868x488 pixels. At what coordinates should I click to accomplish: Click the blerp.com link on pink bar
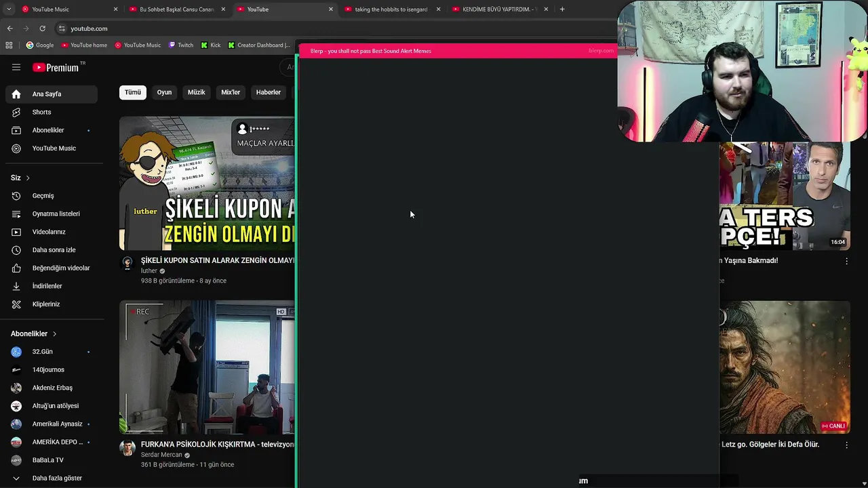[x=601, y=51]
